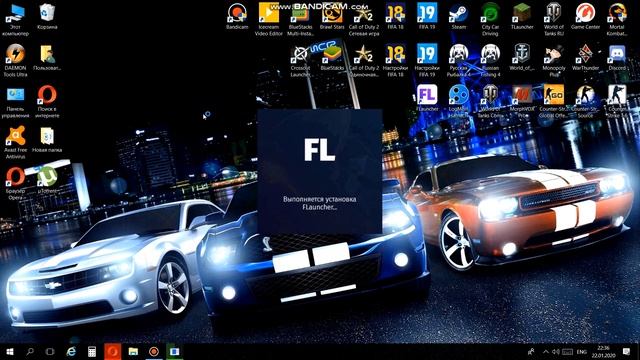The height and width of the screenshot is (360, 640).
Task: Open the Корзина recycle bin
Action: coord(47,16)
